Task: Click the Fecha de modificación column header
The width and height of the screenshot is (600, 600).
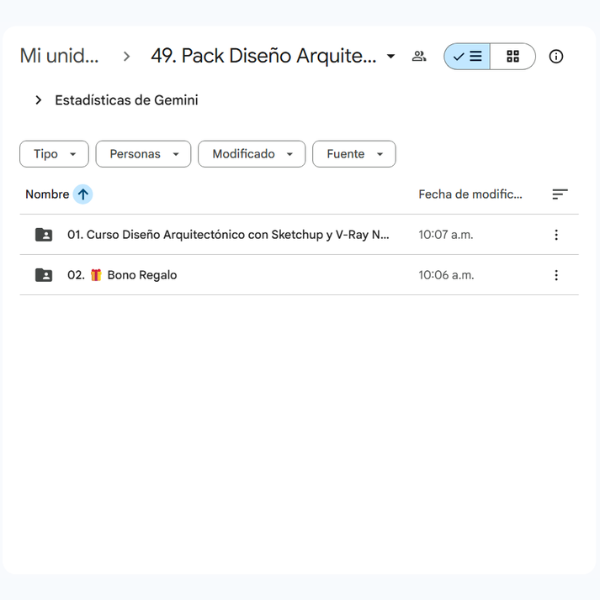Action: click(x=470, y=195)
